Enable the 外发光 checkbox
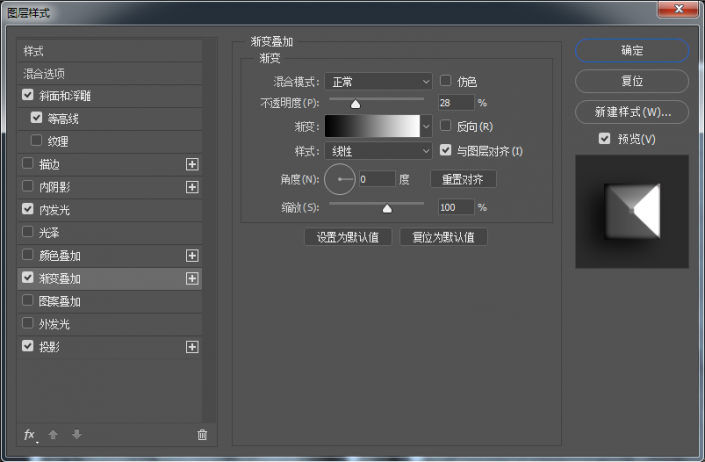Screen dimensions: 705x462 click(28, 323)
